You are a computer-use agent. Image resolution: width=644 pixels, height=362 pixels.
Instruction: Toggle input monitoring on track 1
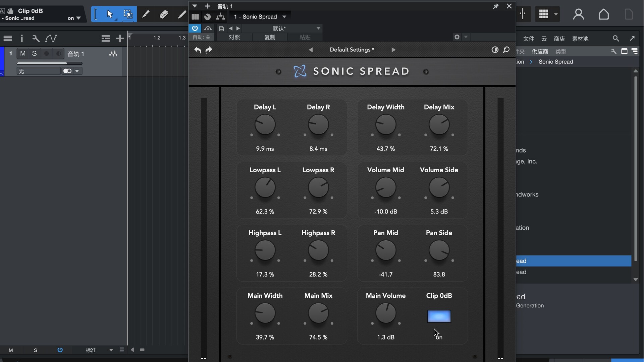[x=58, y=53]
